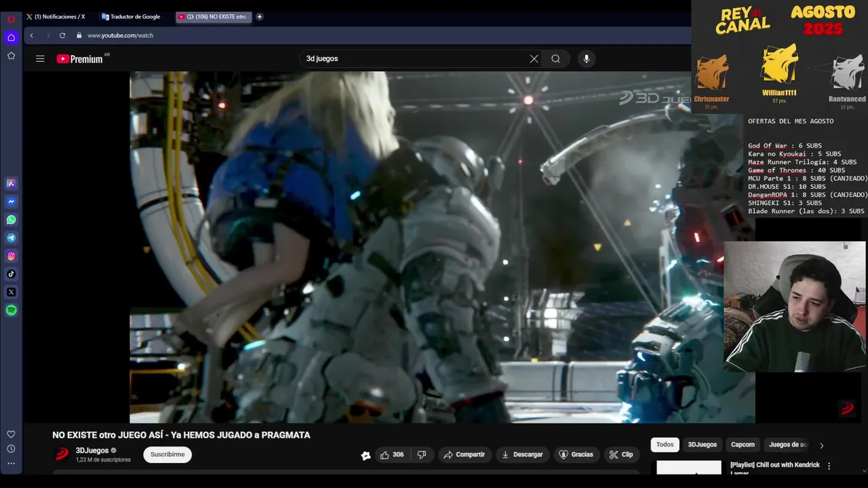Click the video title NO EXISTE otro JUEGO ASÍ
Viewport: 868px width, 488px height.
coord(181,435)
